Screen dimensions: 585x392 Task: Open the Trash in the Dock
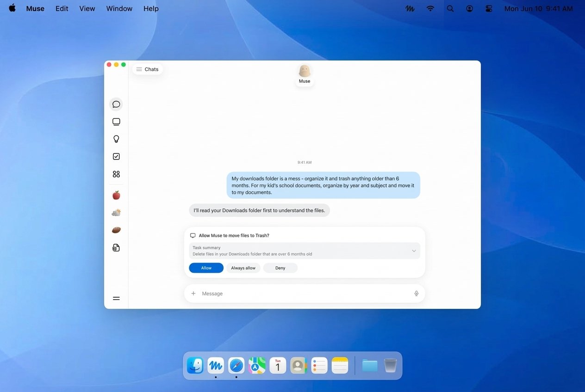tap(391, 366)
